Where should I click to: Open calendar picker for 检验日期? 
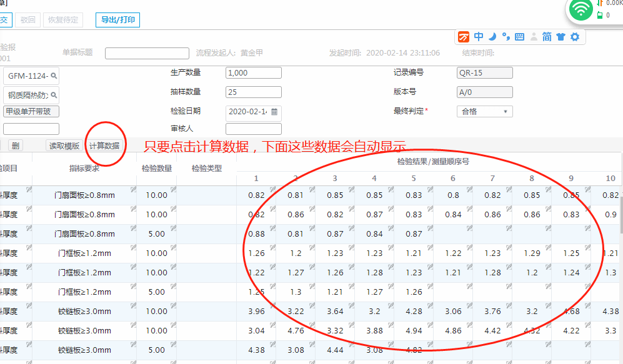pyautogui.click(x=274, y=112)
